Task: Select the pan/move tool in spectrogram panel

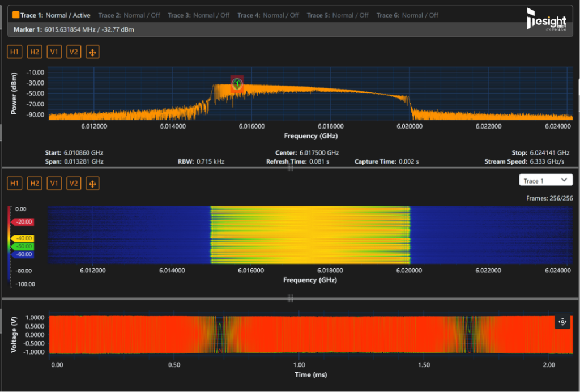Action: click(92, 184)
